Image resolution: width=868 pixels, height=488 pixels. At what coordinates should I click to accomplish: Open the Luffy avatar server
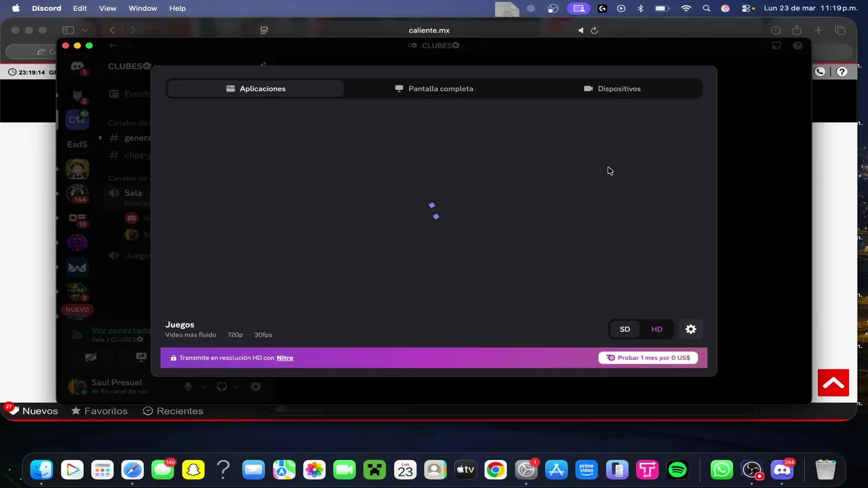[77, 169]
